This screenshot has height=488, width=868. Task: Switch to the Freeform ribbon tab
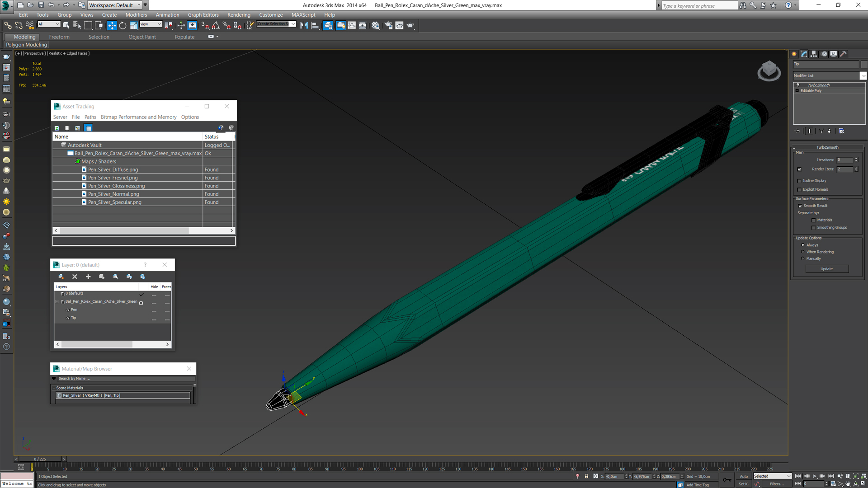pyautogui.click(x=59, y=37)
